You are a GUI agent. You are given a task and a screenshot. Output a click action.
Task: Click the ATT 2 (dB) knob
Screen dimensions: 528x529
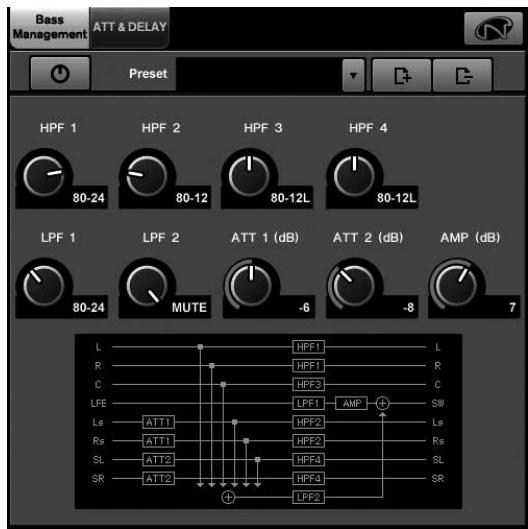coord(354,286)
